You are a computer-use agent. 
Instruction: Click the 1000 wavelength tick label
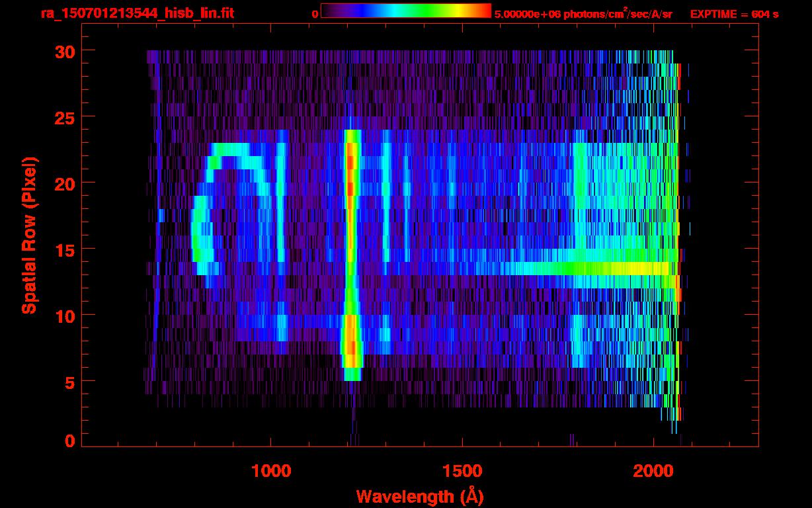(271, 471)
